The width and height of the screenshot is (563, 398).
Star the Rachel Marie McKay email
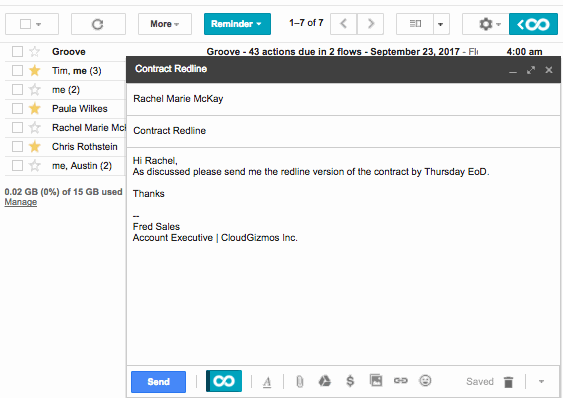34,128
